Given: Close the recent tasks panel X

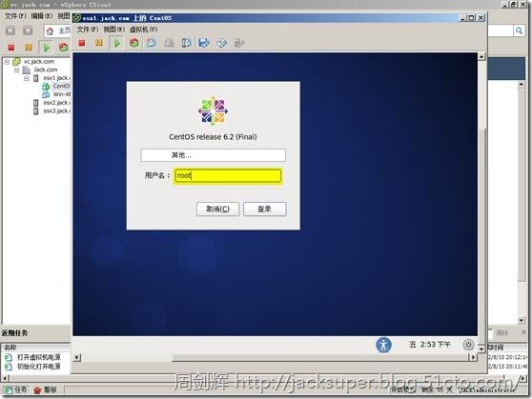Looking at the screenshot, I should click(x=523, y=332).
